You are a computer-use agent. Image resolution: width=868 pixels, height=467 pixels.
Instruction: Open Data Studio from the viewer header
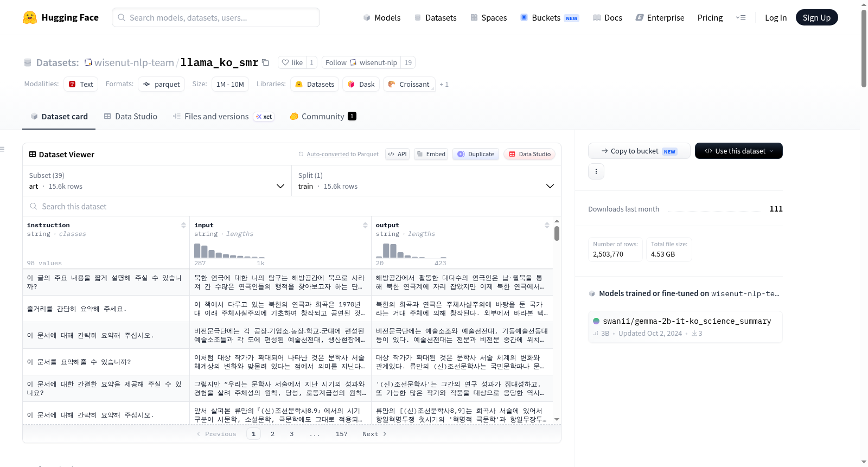[x=529, y=154]
